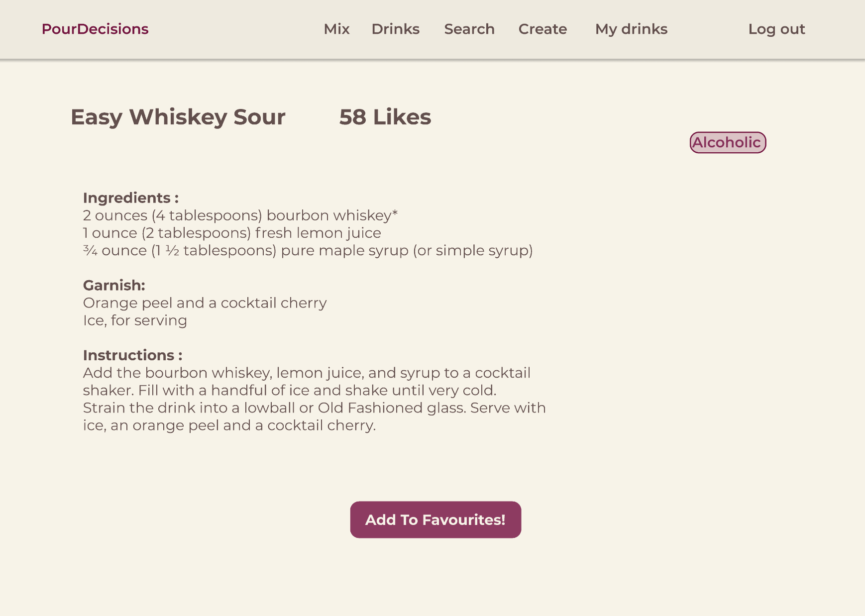This screenshot has width=865, height=616.
Task: Click the Add To Favourites! button
Action: (435, 519)
